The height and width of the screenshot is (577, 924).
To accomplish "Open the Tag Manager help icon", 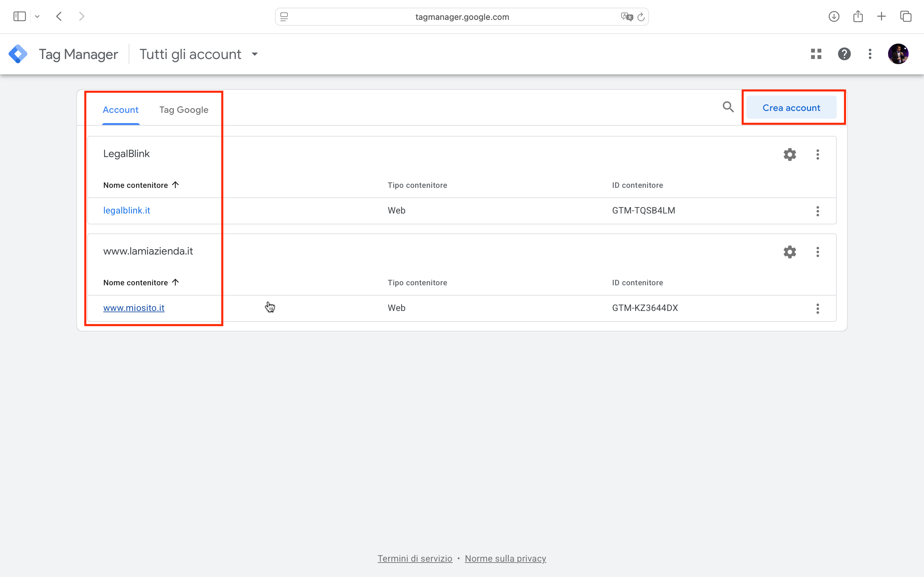I will click(x=844, y=54).
